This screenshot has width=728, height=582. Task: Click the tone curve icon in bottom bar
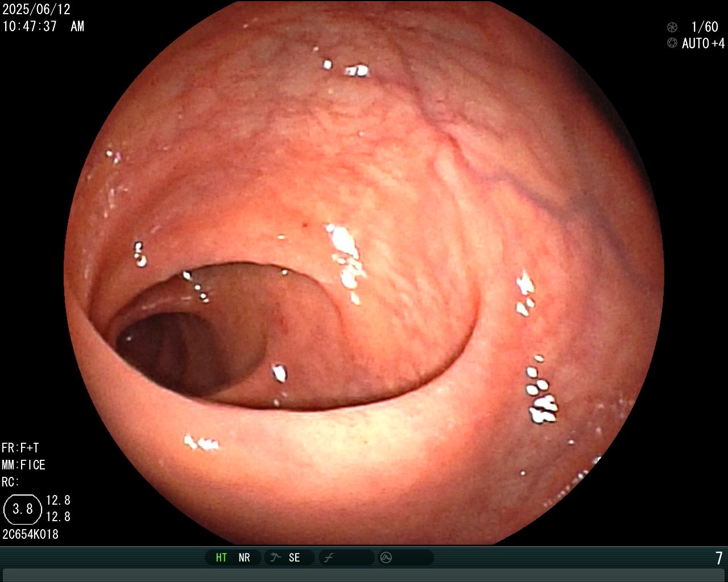click(328, 558)
